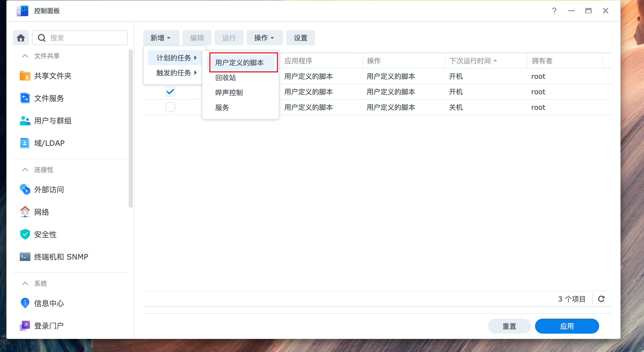This screenshot has height=352, width=644.
Task: Collapse the 文件共享 section
Action: [x=25, y=56]
